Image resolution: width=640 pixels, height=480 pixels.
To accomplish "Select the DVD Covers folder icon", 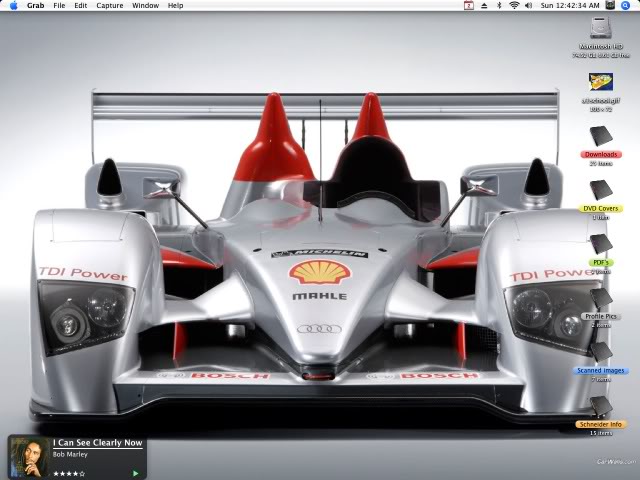I will point(601,191).
